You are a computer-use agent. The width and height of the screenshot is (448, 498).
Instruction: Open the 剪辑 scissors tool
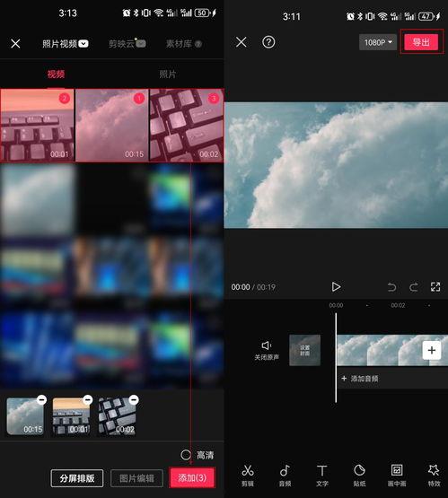[x=248, y=476]
